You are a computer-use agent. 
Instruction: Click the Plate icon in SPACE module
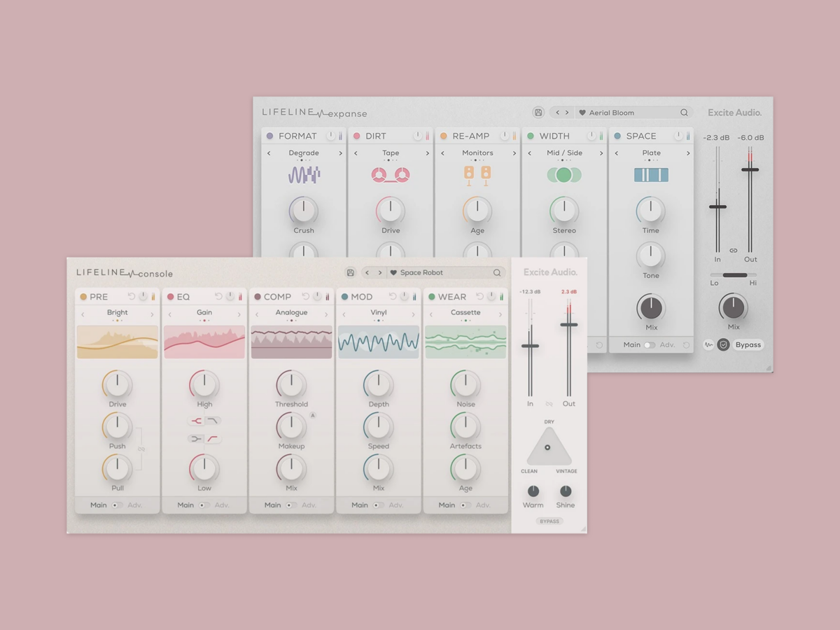651,174
